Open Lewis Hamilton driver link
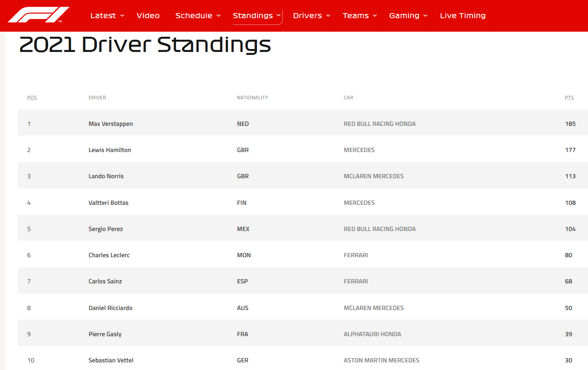 [110, 150]
